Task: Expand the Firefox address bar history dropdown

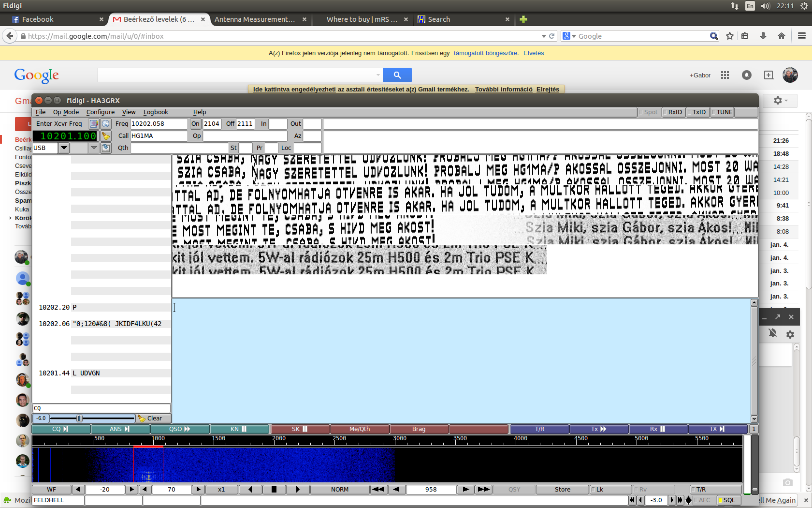Action: click(x=544, y=36)
